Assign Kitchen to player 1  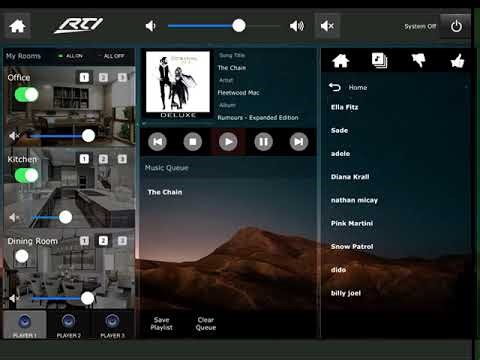pos(84,159)
